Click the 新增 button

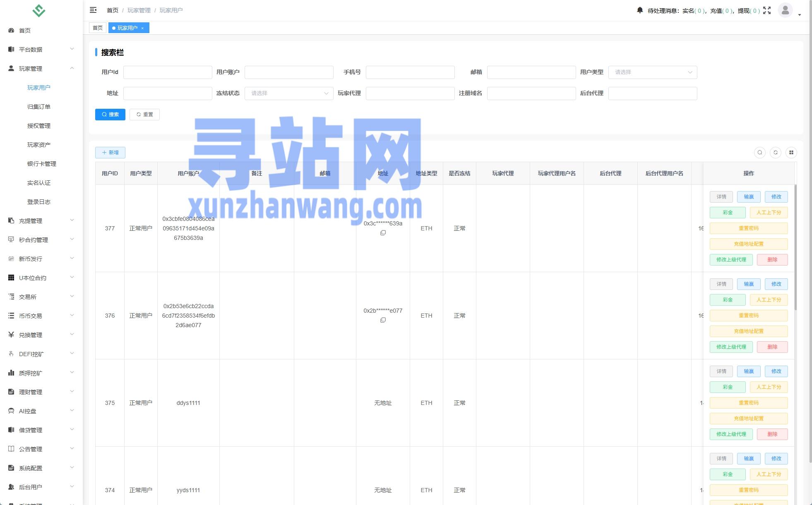(x=110, y=153)
